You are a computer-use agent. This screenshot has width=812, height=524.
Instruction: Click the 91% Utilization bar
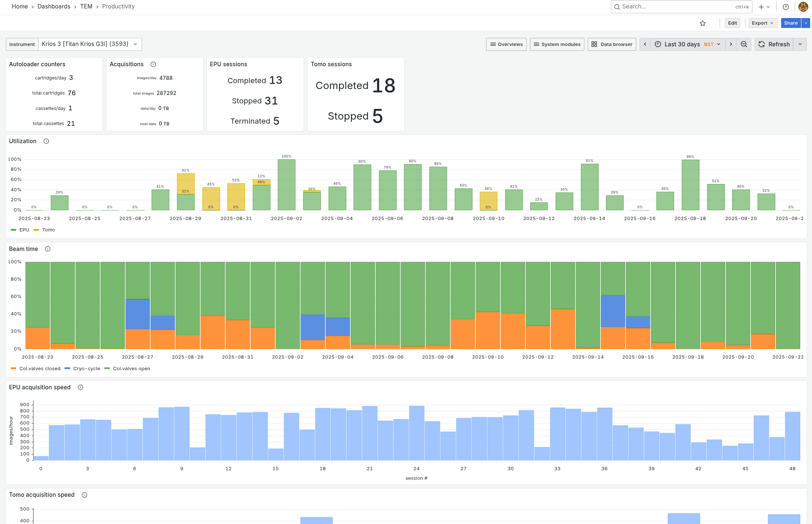590,187
